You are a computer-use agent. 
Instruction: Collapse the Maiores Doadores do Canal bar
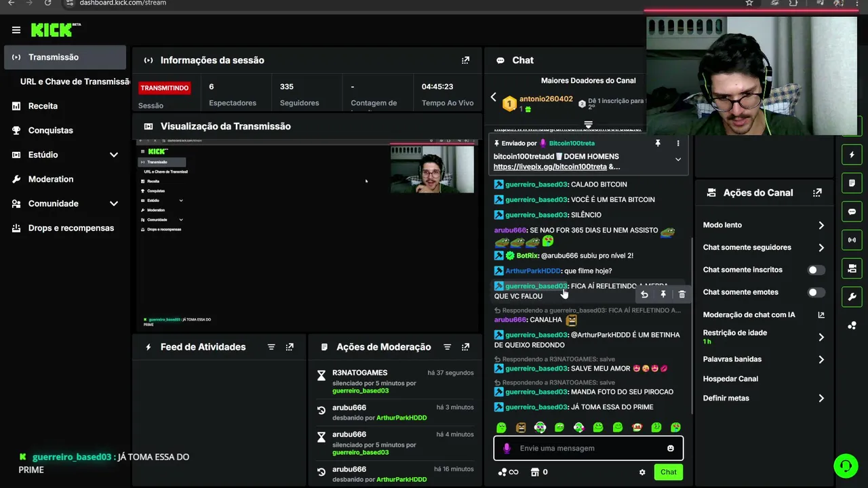pyautogui.click(x=589, y=125)
